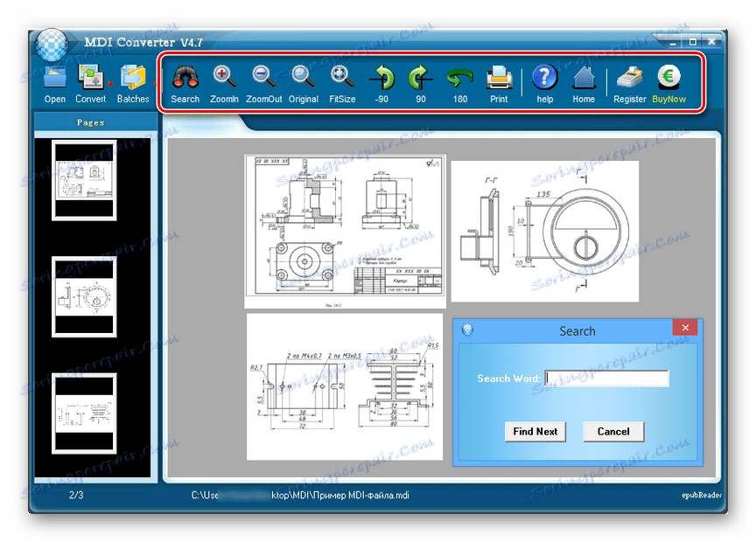Launch the Search binoculars tool
Viewport: 756px width, 542px height.
point(185,84)
